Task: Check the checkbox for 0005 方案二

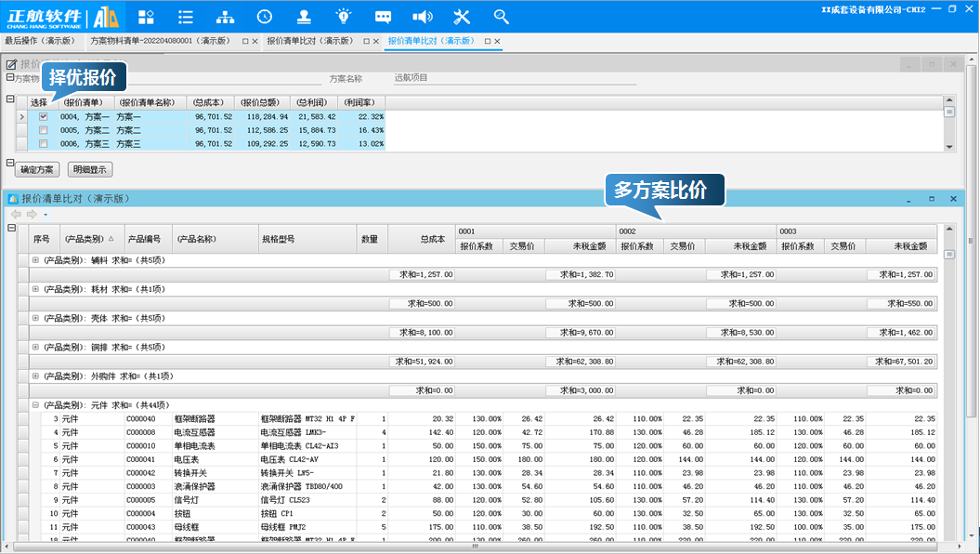Action: tap(43, 131)
